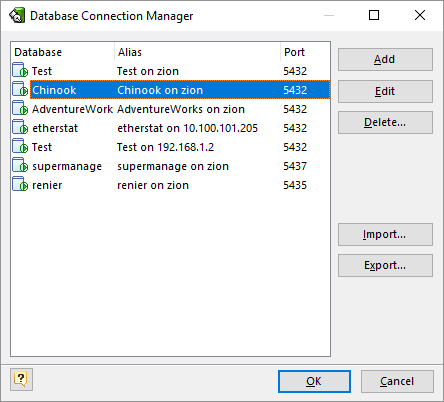Click the database icon beside Test on zion
Screen dimensions: 444x402
(20, 70)
